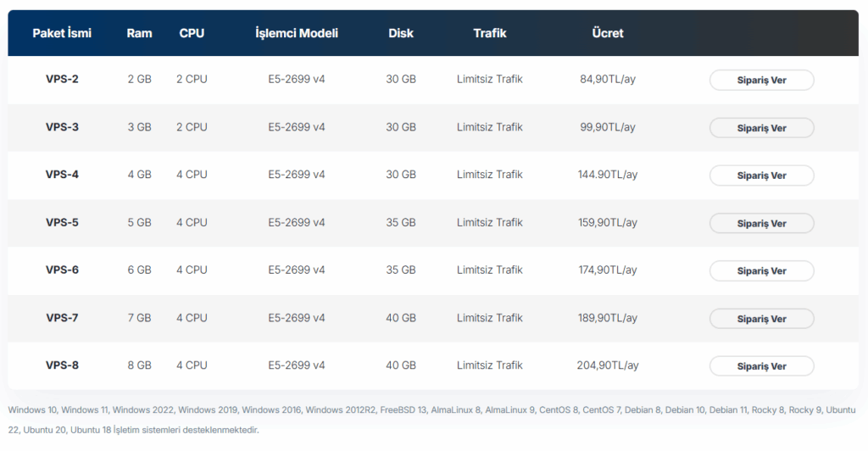Order the VPS-7 package
Image resolution: width=868 pixels, height=451 pixels.
click(761, 319)
